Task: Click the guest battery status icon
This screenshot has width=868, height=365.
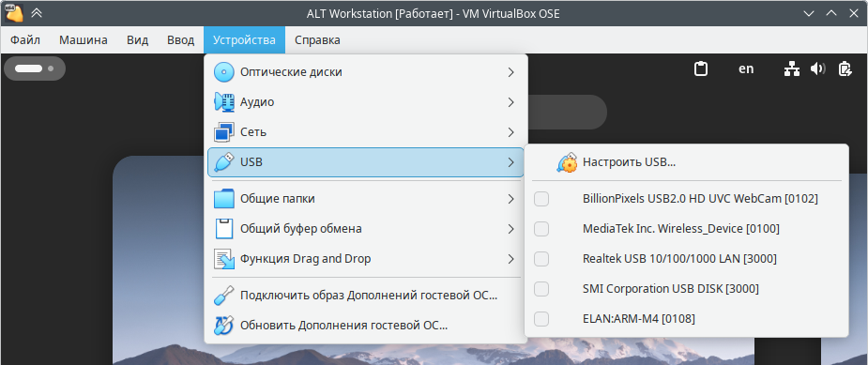Action: 845,68
